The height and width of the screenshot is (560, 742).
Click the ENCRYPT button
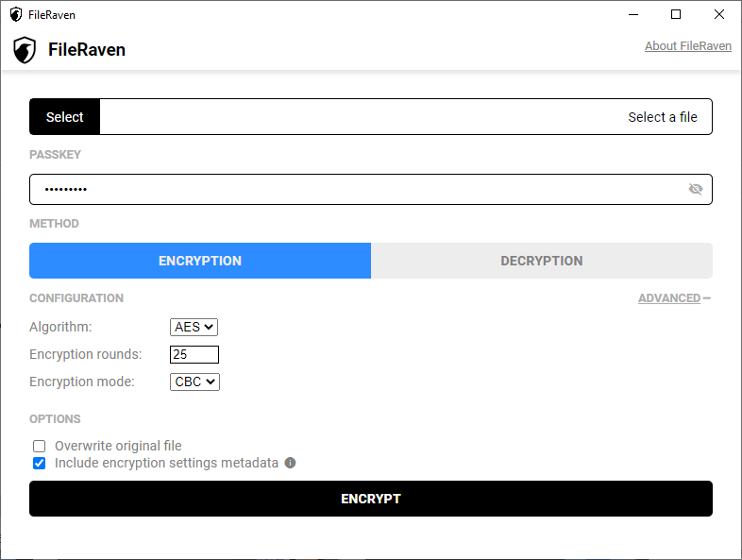(x=370, y=499)
